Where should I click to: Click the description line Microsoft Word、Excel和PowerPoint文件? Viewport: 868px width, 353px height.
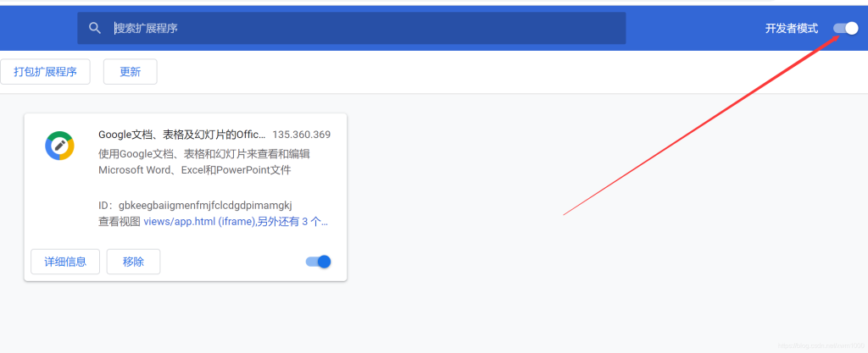[194, 170]
